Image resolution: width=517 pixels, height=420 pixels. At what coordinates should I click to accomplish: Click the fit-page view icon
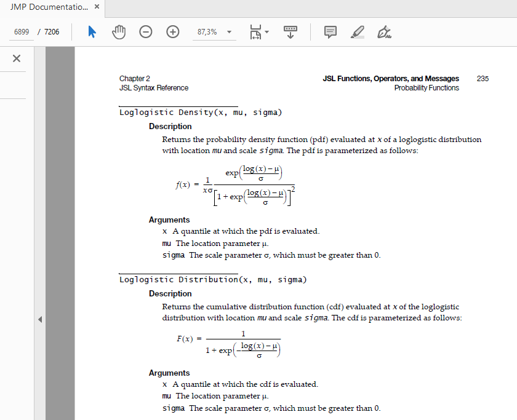tap(255, 32)
